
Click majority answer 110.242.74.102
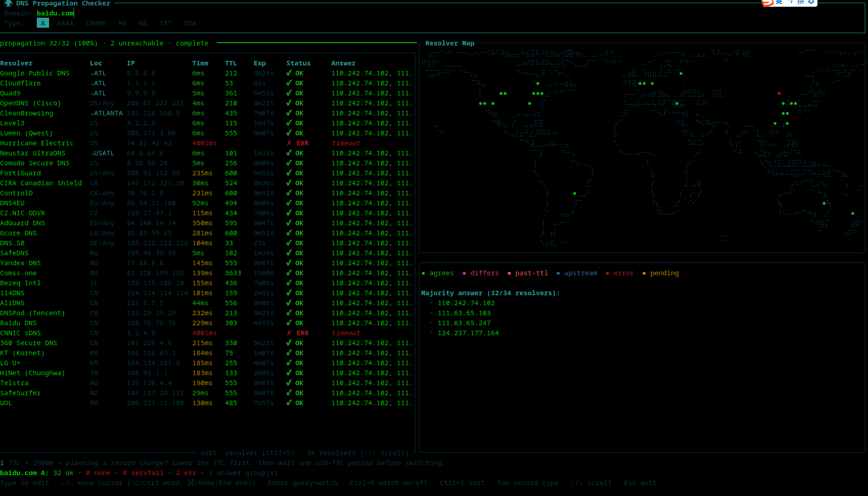coord(466,303)
